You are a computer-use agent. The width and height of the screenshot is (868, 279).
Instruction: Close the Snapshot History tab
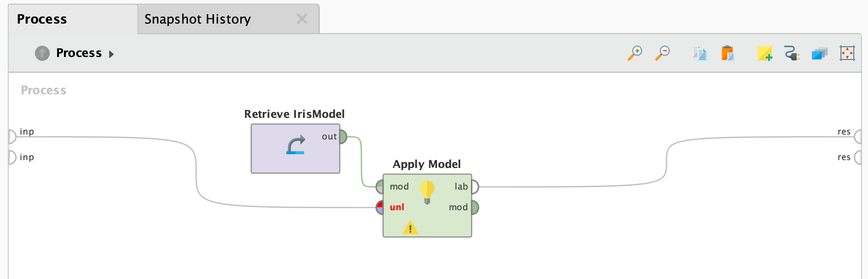(x=302, y=19)
